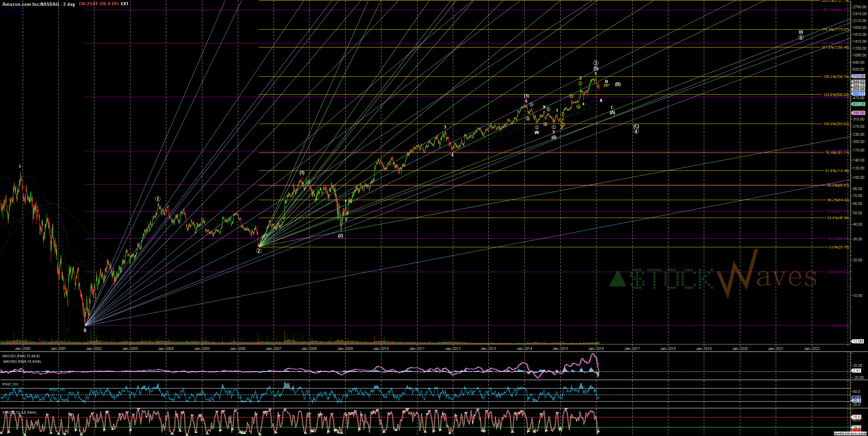Click the MACD(C,EMA,13,34,8) study title
Viewport: 868px width, 436px height.
pos(21,356)
